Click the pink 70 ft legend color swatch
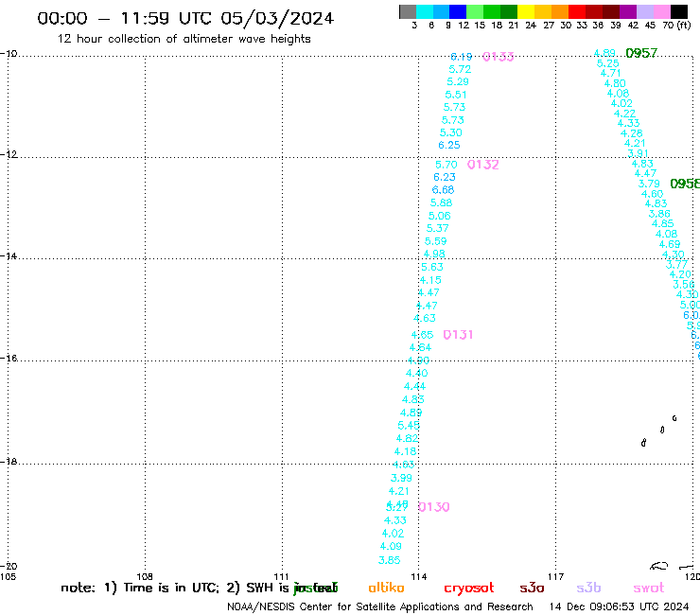The height and width of the screenshot is (615, 700). [662, 11]
